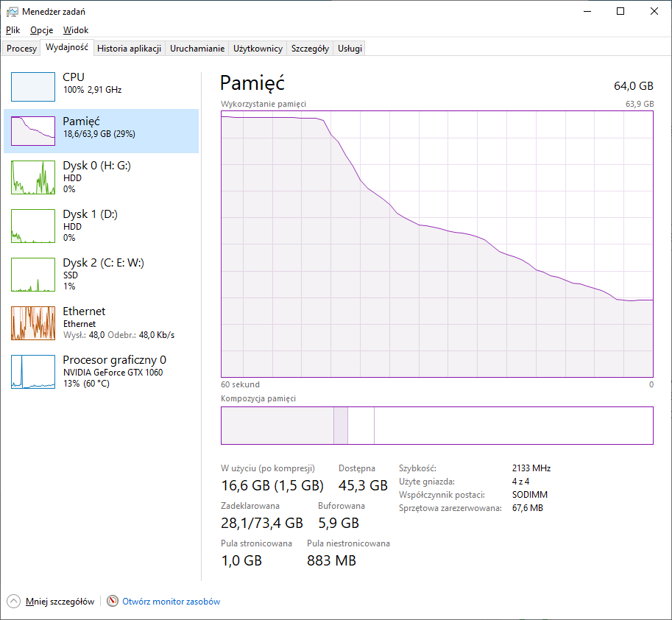Select Procesor graficzny 0 entry
672x620 pixels.
click(101, 372)
